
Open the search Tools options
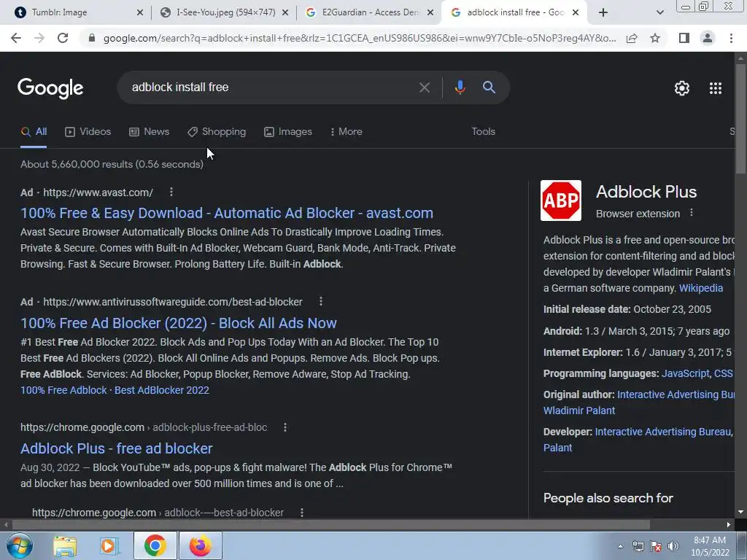point(484,132)
